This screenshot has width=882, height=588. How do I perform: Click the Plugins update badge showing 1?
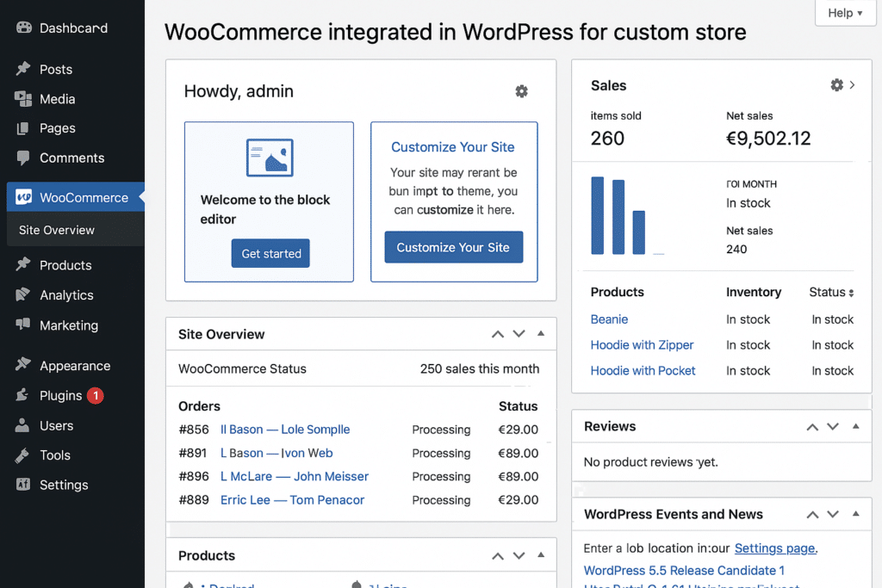pyautogui.click(x=95, y=396)
